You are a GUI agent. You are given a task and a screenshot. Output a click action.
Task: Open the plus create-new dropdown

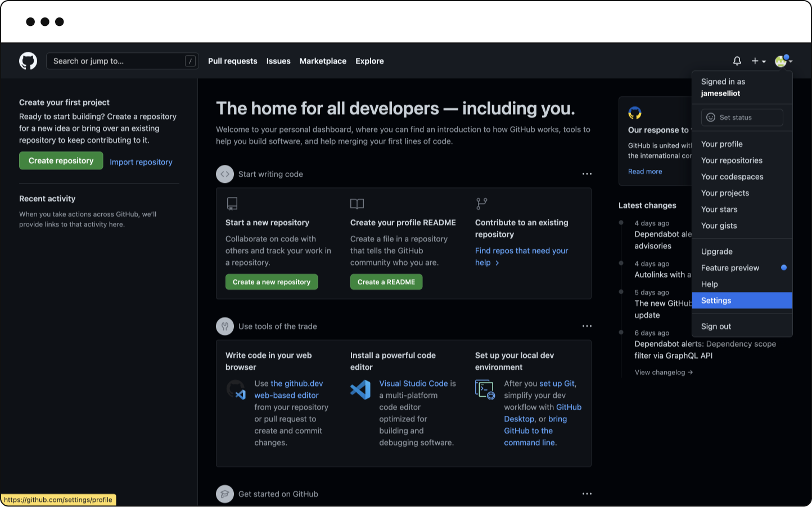click(x=759, y=61)
